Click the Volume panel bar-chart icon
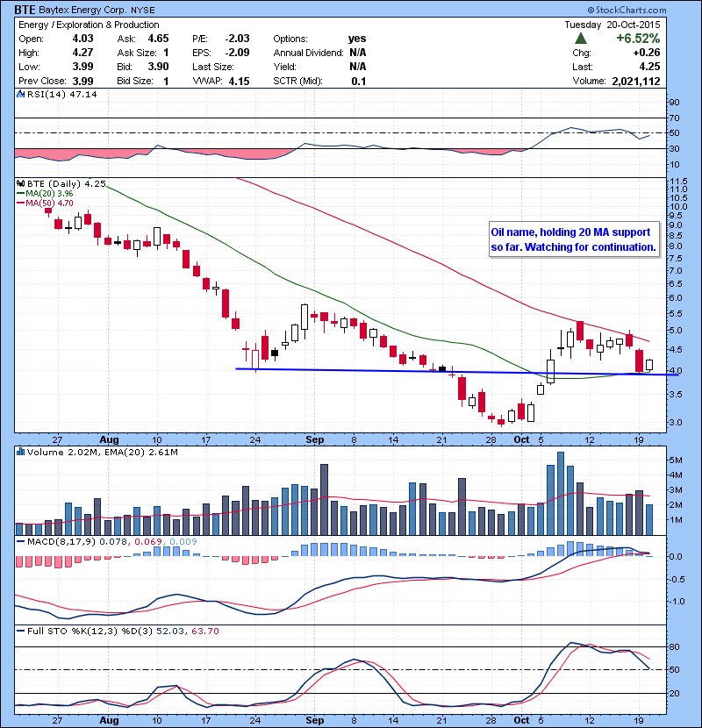Screen dimensions: 702x728 point(20,452)
